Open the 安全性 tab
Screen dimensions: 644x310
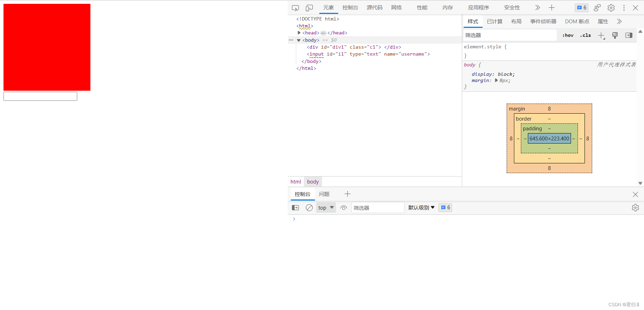click(512, 8)
